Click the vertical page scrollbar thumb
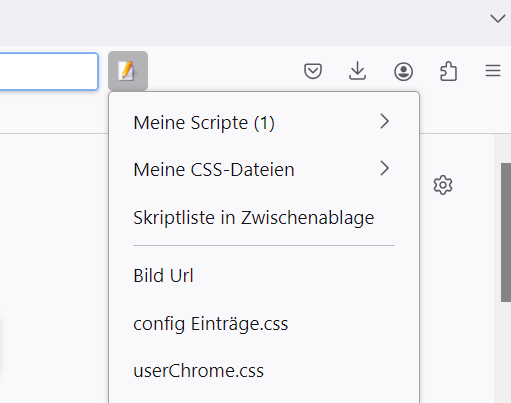Viewport: 511px width, 403px height. (x=506, y=232)
